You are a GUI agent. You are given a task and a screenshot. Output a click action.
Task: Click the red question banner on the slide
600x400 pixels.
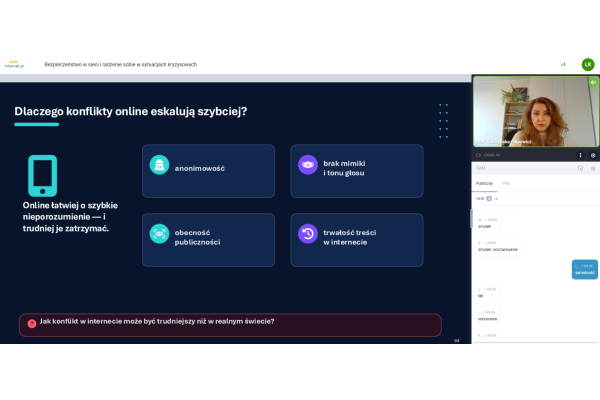230,323
